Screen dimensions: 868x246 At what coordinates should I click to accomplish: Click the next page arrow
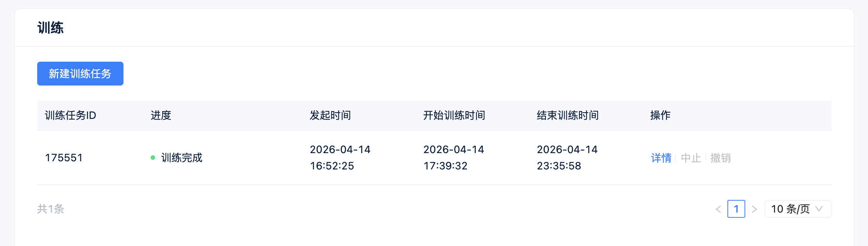(755, 209)
